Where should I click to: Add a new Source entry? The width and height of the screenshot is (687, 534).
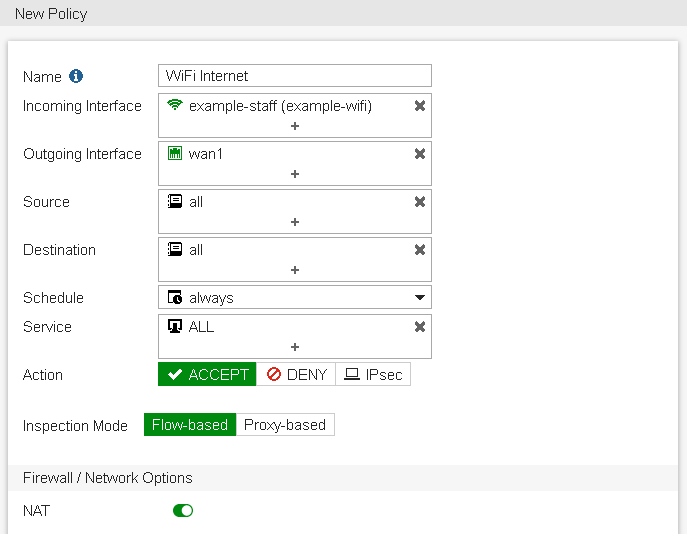pos(295,222)
